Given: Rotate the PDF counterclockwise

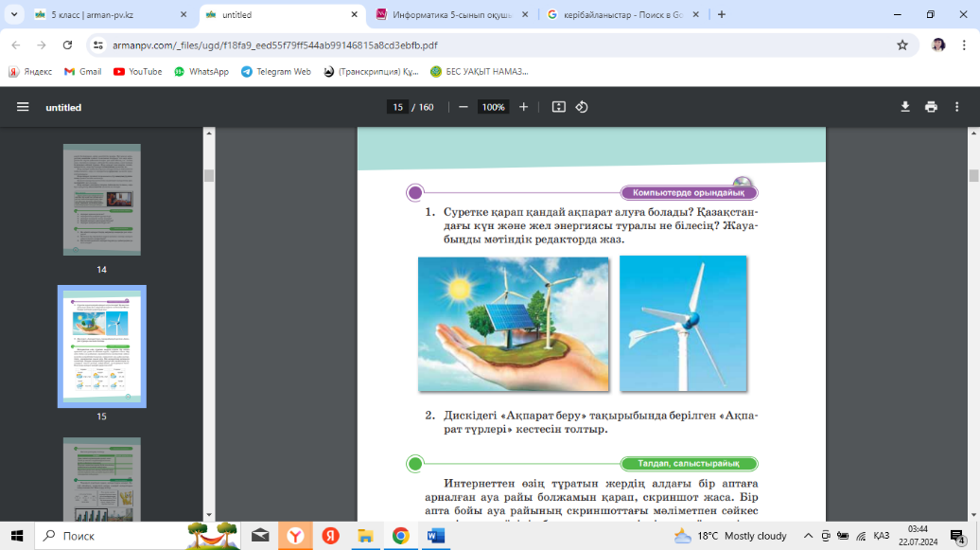Looking at the screenshot, I should click(582, 107).
